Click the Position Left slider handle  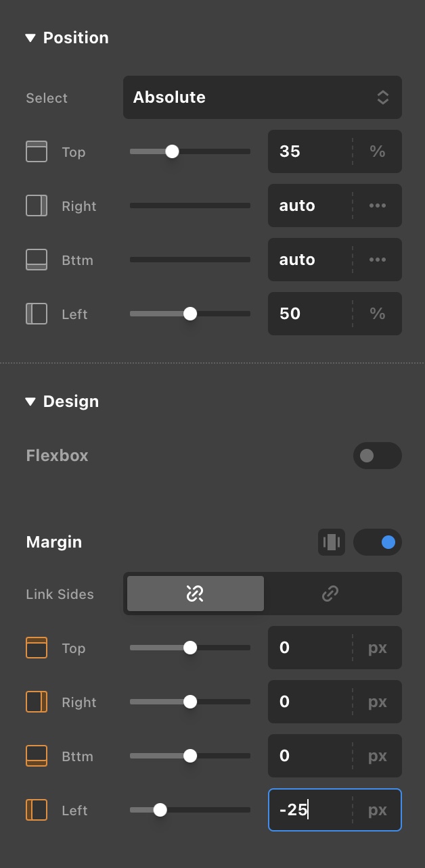[x=190, y=314]
